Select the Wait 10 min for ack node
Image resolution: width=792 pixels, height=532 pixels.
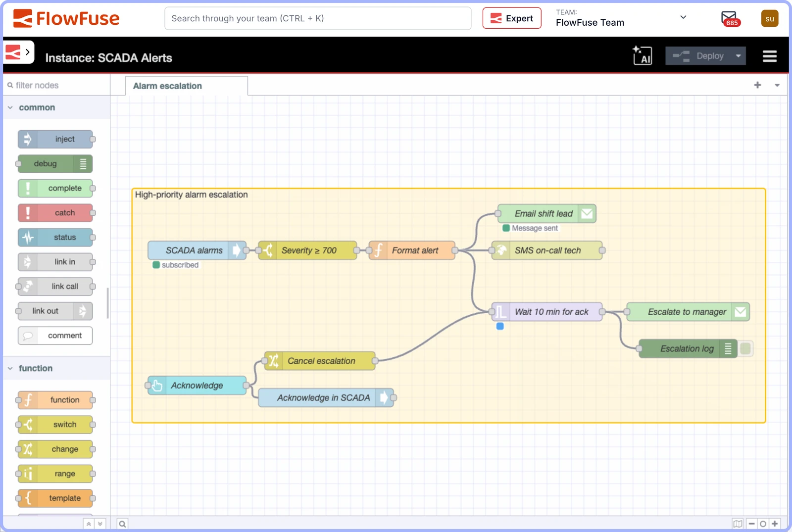click(547, 312)
